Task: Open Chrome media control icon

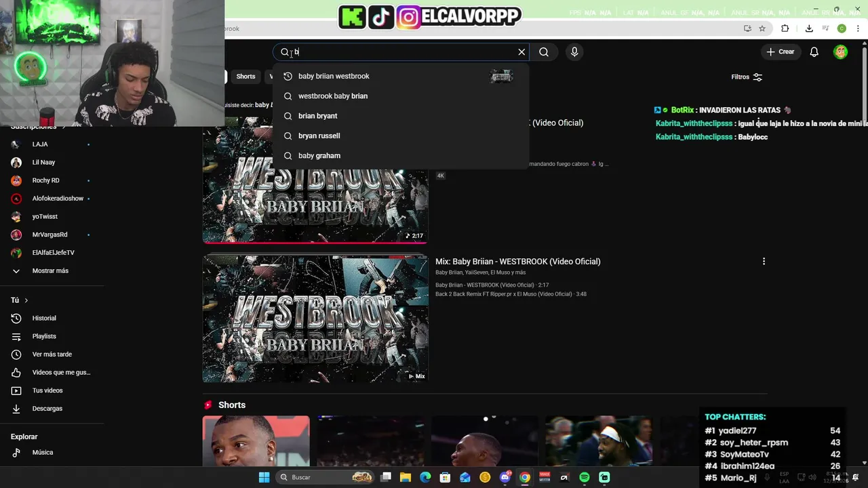Action: [x=825, y=28]
